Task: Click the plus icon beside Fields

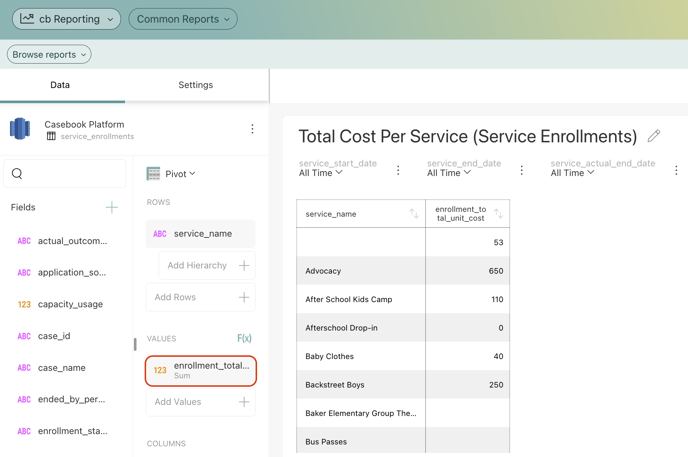Action: point(112,208)
